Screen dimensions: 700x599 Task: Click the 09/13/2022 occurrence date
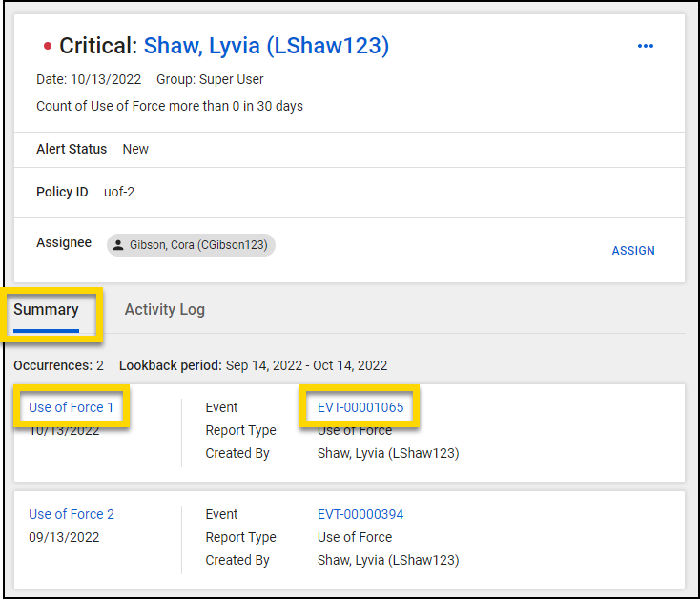point(62,537)
